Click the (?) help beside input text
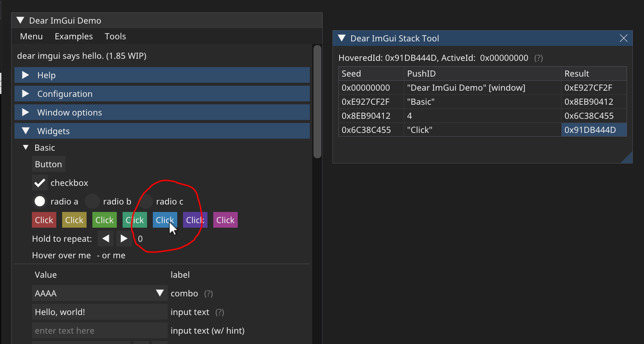This screenshot has height=344, width=644. (x=219, y=312)
